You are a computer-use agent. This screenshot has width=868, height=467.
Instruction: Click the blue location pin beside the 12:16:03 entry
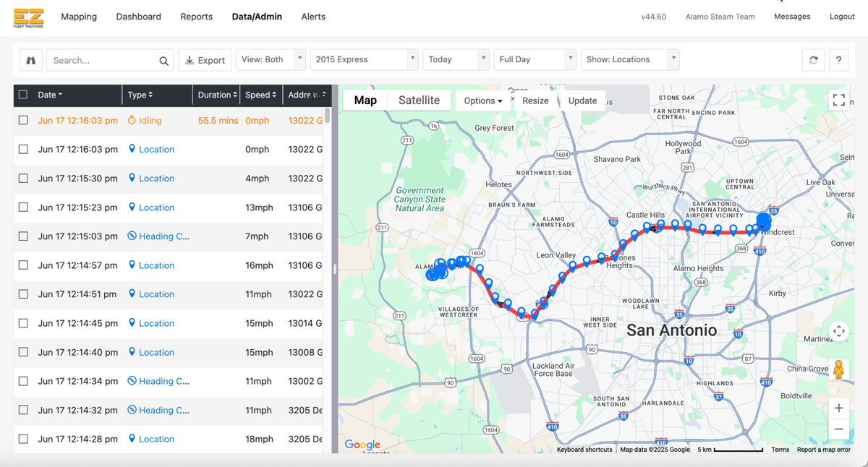132,149
